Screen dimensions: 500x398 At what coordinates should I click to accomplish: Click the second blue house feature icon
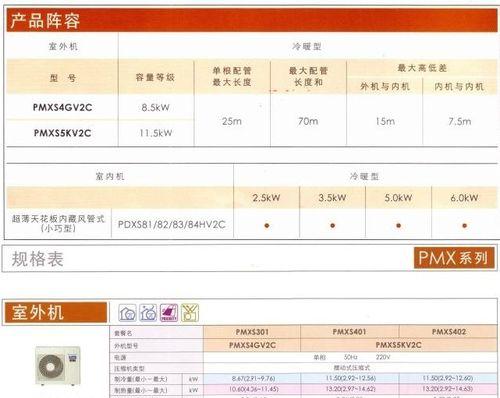148,313
